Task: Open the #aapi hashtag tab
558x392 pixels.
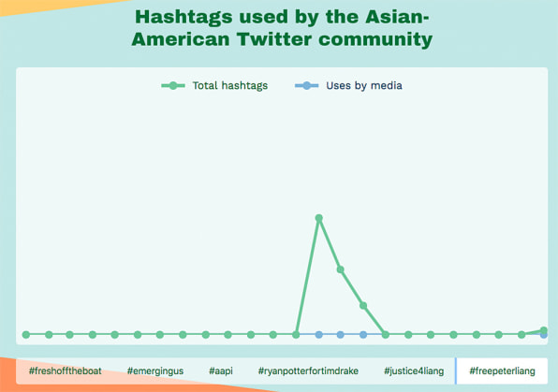Action: coord(221,371)
